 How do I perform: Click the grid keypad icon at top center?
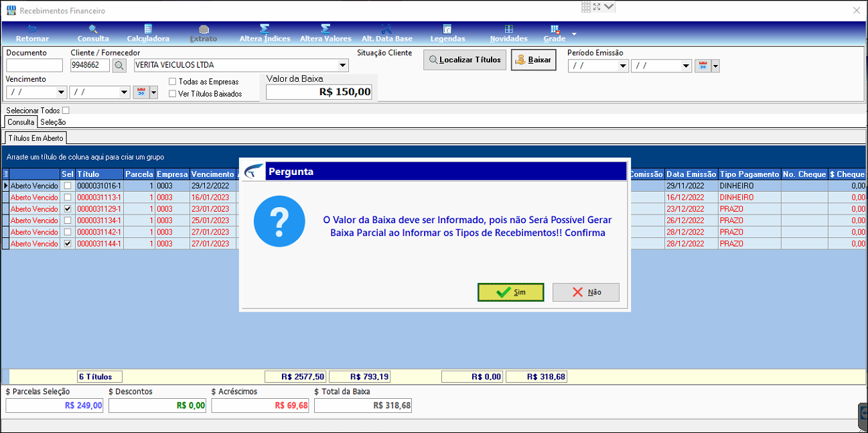(586, 7)
